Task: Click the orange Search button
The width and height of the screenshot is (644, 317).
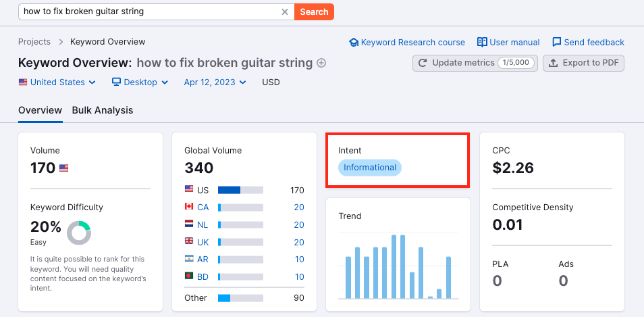Action: tap(314, 12)
